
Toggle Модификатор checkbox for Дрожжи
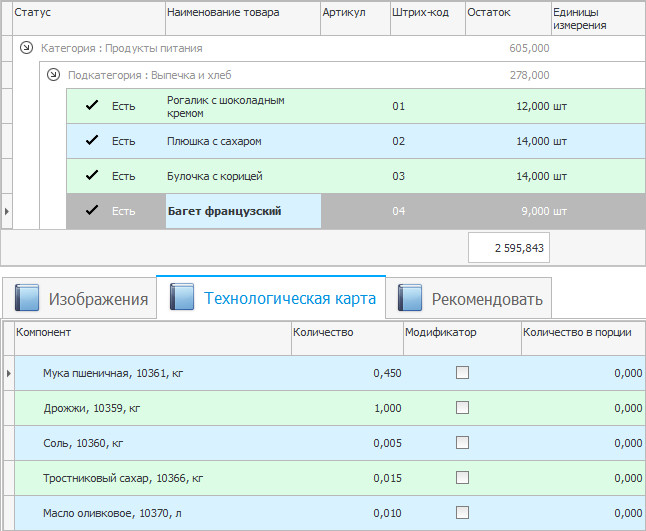pos(462,408)
